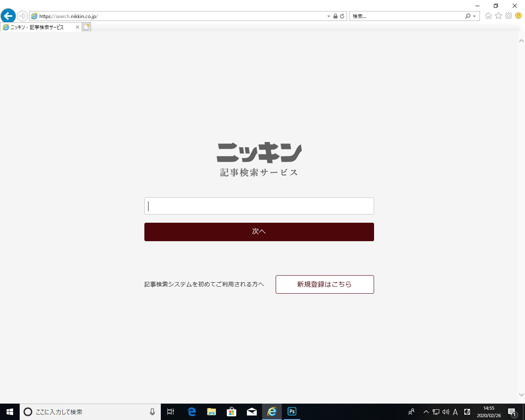This screenshot has height=420, width=525.
Task: Go back with the browser back arrow
Action: (8, 16)
